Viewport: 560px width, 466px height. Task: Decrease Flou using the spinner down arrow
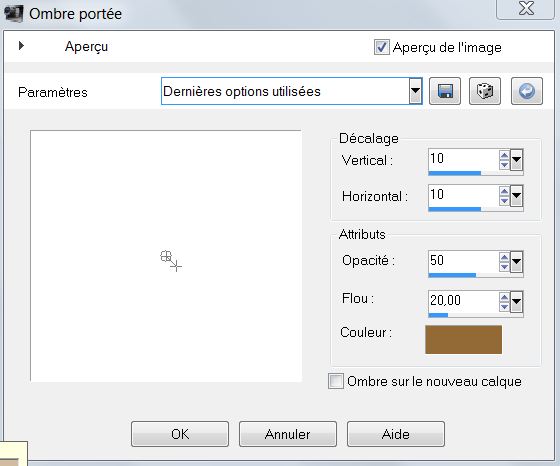[x=504, y=306]
